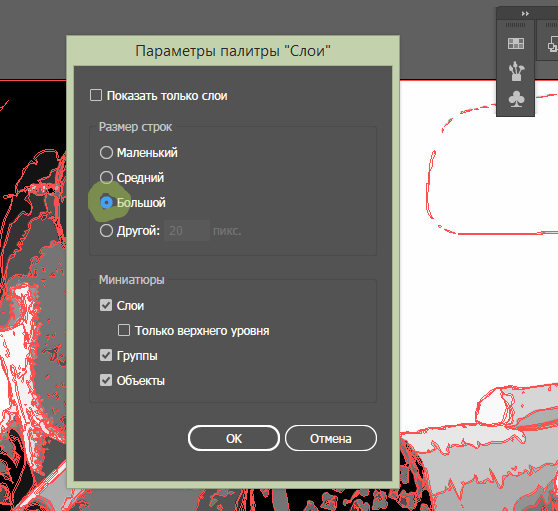Choose the 'Средний' row size option

[106, 177]
